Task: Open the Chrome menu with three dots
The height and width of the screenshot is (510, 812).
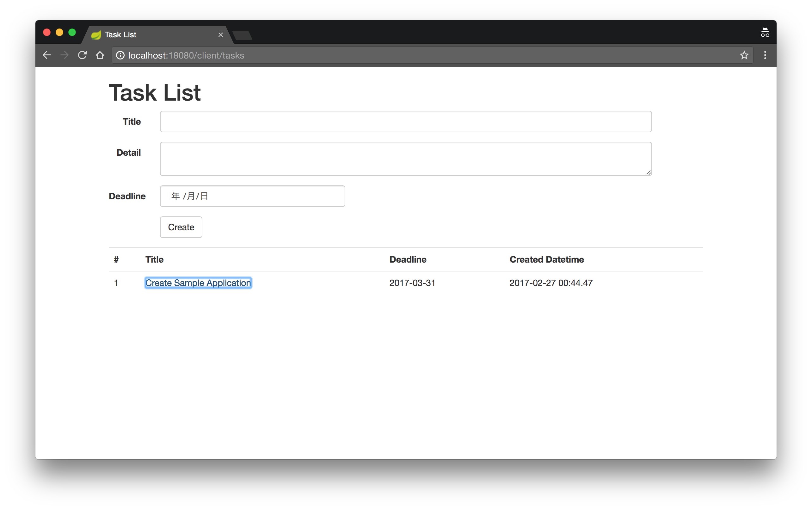Action: (765, 55)
